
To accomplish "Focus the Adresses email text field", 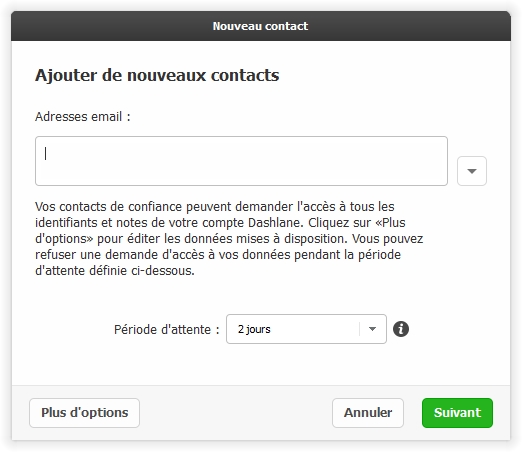I will click(241, 161).
